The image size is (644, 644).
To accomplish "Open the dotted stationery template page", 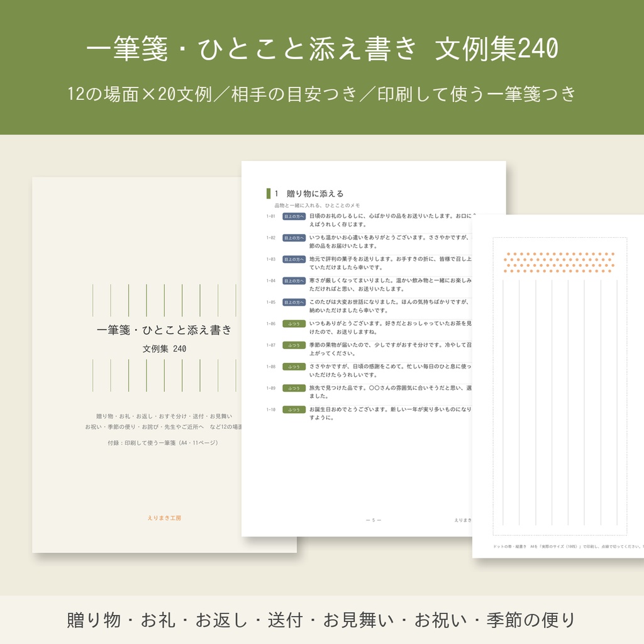I will (558, 386).
